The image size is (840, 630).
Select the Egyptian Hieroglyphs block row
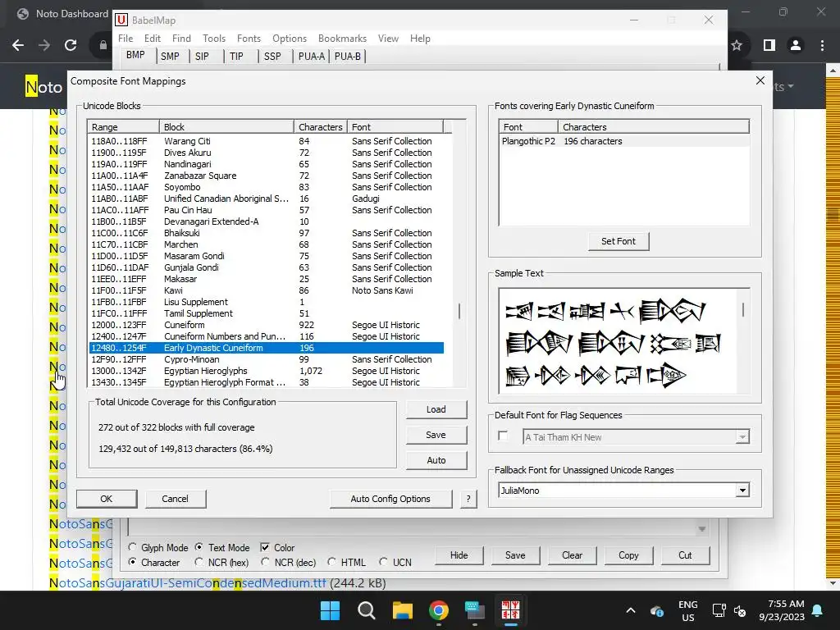click(267, 371)
